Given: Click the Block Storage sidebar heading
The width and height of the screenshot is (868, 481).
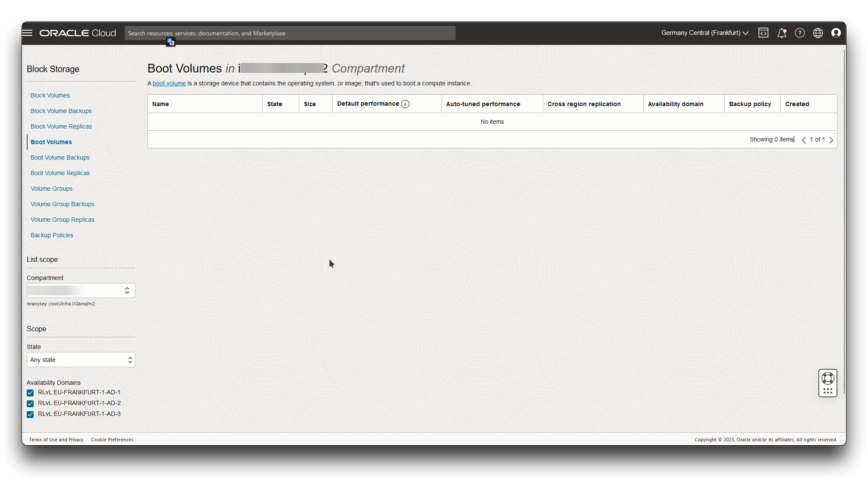Looking at the screenshot, I should pos(53,69).
